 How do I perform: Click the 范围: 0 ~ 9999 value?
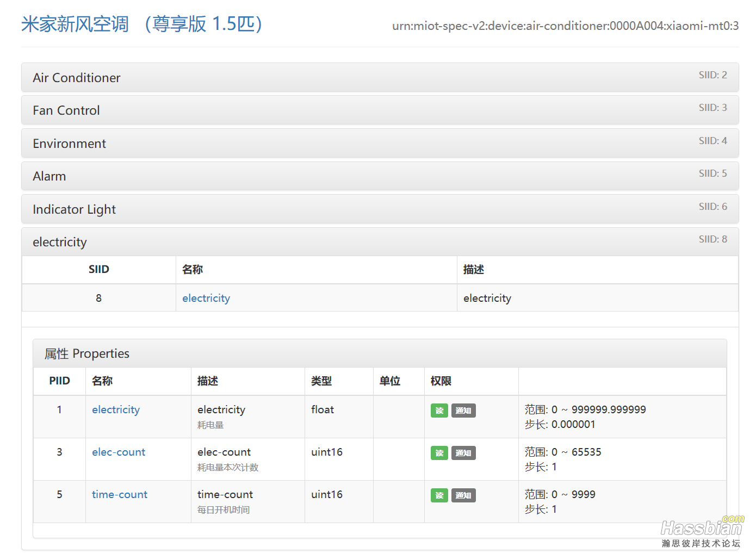tap(560, 494)
